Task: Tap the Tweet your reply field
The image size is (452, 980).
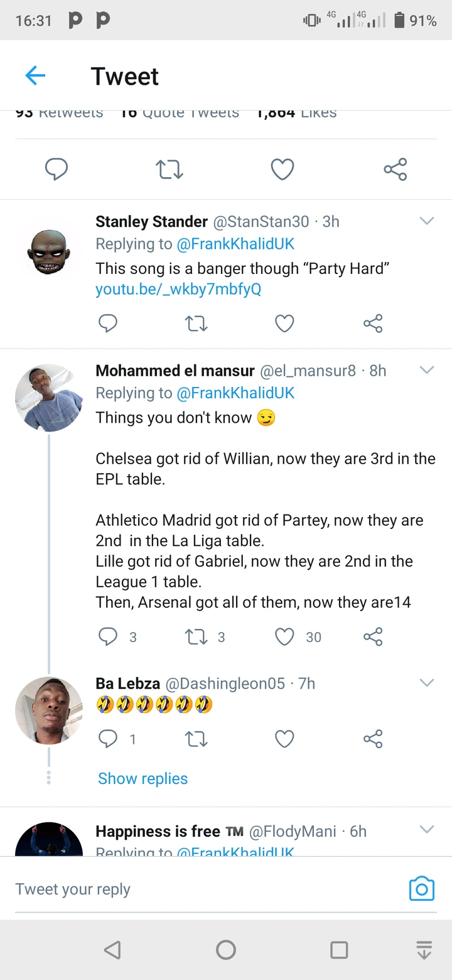Action: point(188,889)
